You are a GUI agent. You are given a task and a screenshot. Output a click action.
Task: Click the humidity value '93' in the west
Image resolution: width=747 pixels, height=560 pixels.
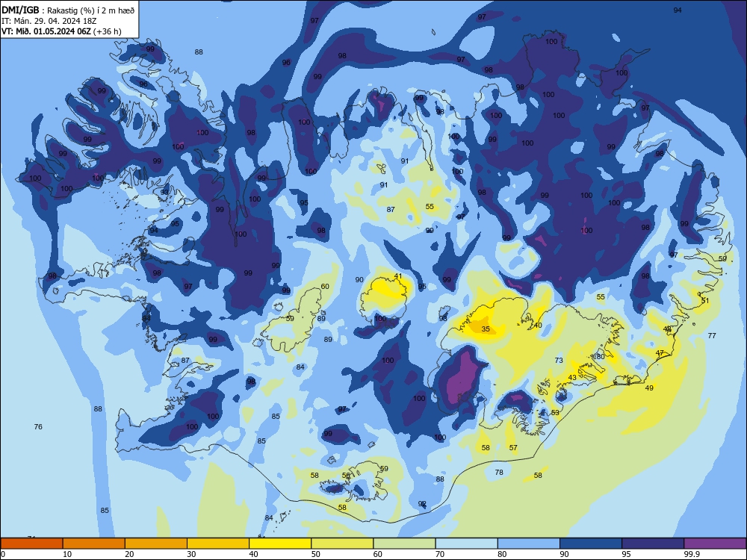click(x=164, y=192)
